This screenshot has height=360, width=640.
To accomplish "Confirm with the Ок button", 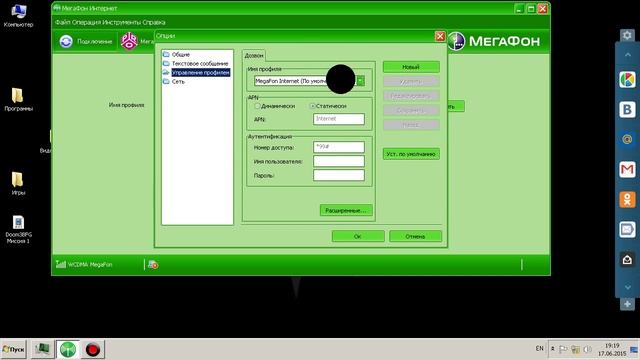I will 358,236.
